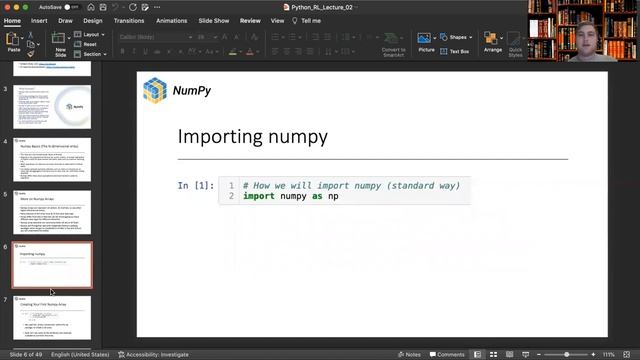Toggle Bold formatting
640x360 pixels.
(x=122, y=51)
